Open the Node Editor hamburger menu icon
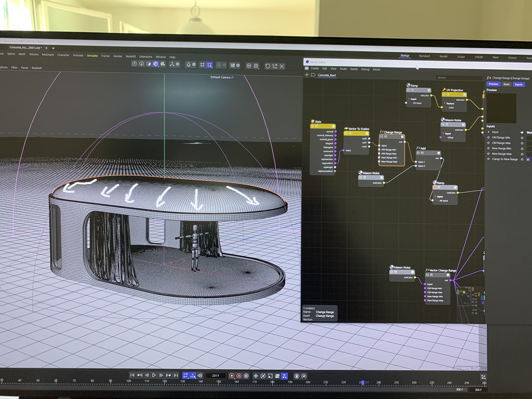 (307, 68)
